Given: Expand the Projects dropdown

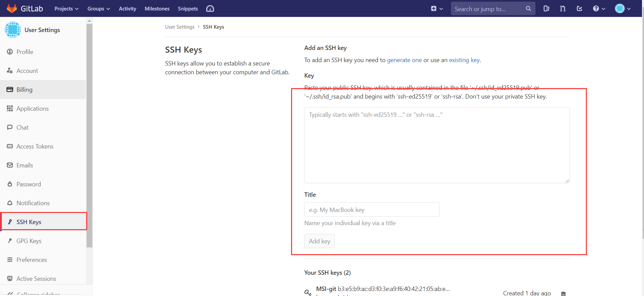Looking at the screenshot, I should (x=67, y=8).
